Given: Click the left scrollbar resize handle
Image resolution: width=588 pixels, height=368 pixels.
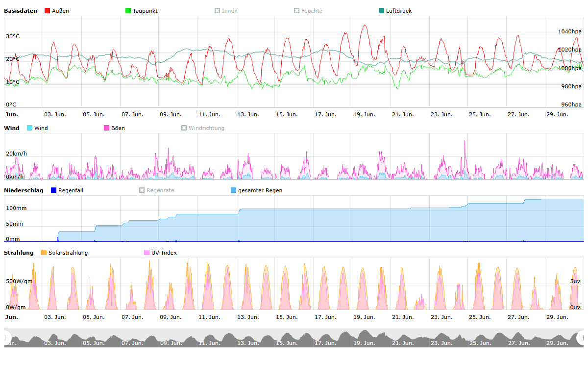Looking at the screenshot, I should tap(7, 338).
